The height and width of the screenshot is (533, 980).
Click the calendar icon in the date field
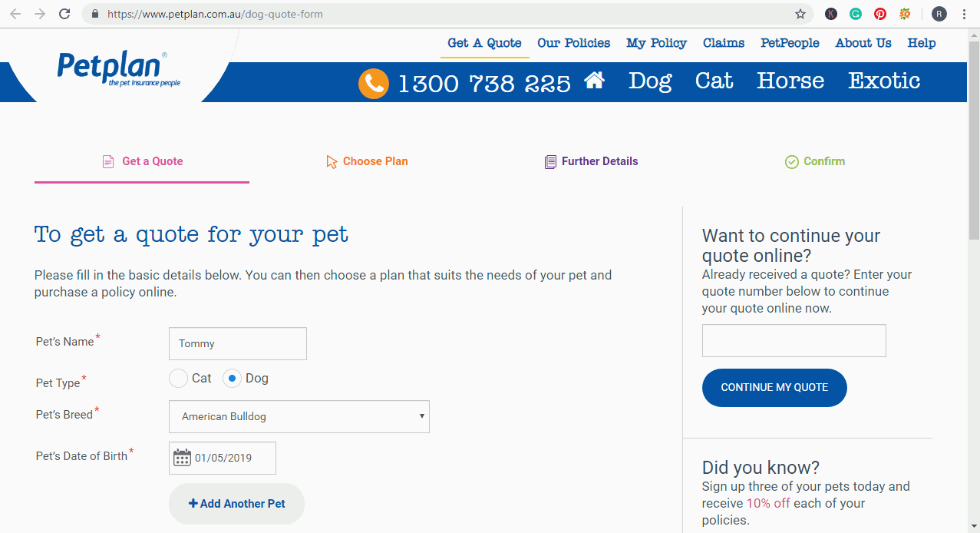tap(182, 457)
